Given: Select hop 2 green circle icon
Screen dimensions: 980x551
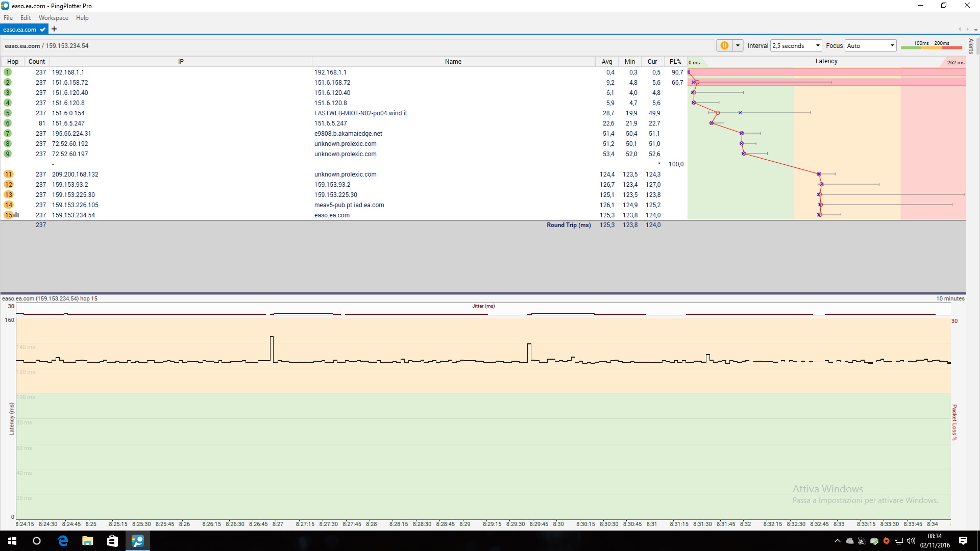Looking at the screenshot, I should coord(8,83).
